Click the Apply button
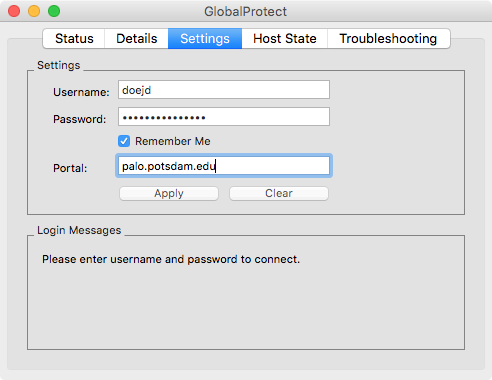Viewport: 492px width, 380px height. [169, 193]
